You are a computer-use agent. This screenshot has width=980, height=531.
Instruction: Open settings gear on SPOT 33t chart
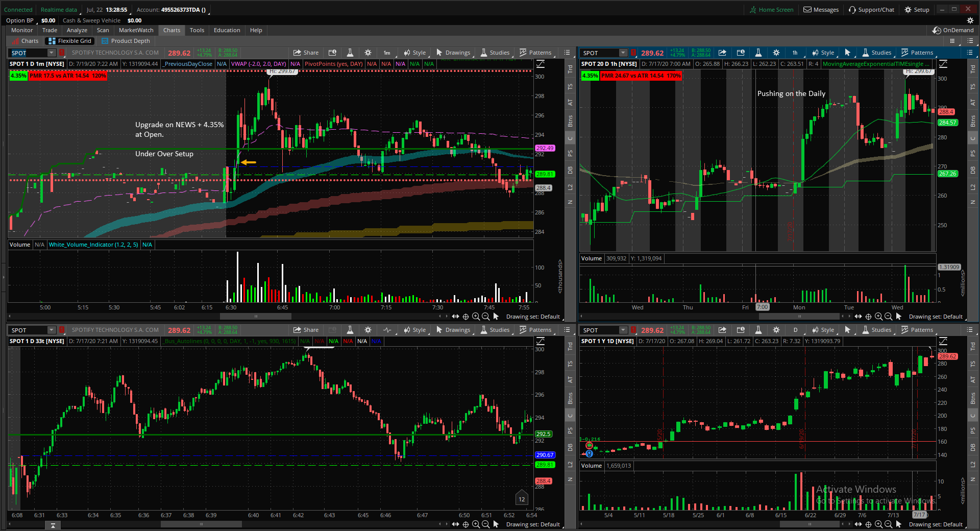coord(368,330)
